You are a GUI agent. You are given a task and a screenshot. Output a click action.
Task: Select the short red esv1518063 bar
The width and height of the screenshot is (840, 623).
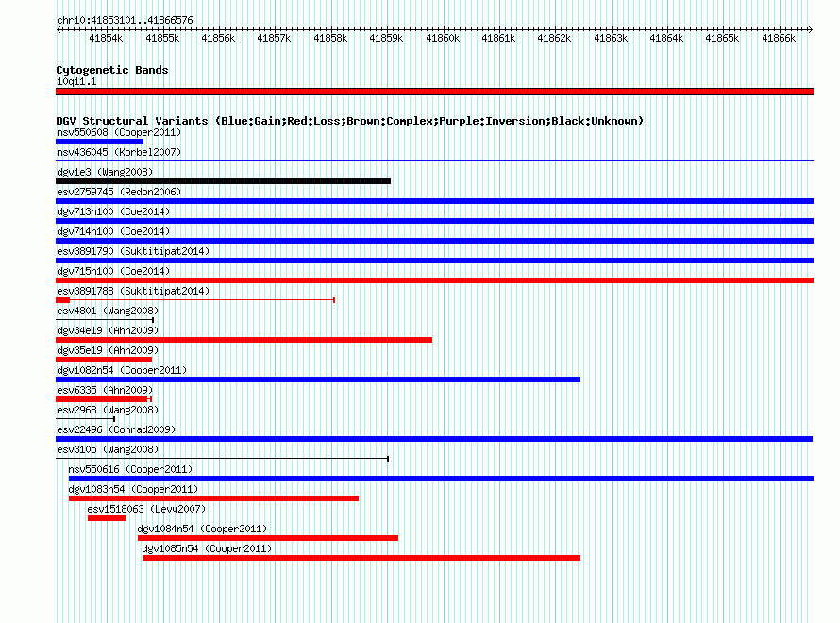click(x=108, y=518)
